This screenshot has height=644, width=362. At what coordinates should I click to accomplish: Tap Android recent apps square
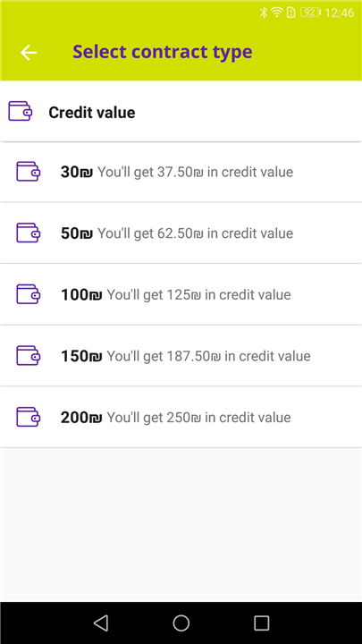click(x=261, y=623)
